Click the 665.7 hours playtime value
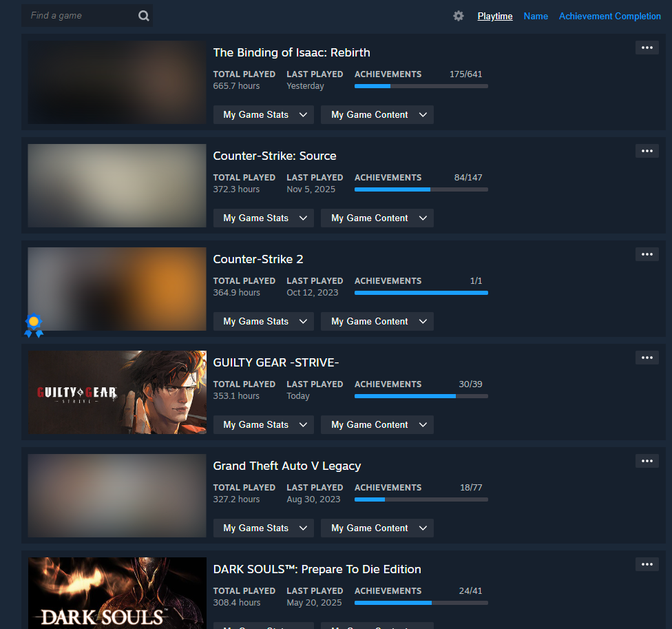Image resolution: width=672 pixels, height=629 pixels. point(237,86)
